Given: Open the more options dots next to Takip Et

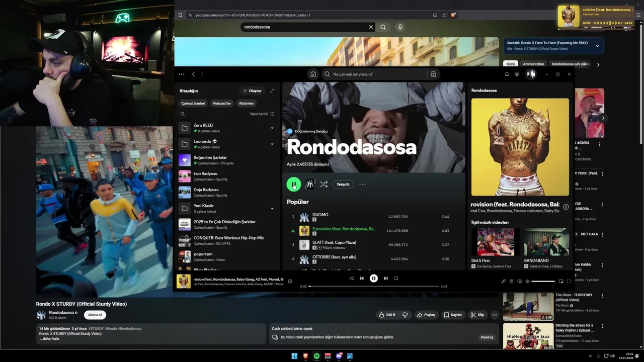Looking at the screenshot, I should [362, 185].
